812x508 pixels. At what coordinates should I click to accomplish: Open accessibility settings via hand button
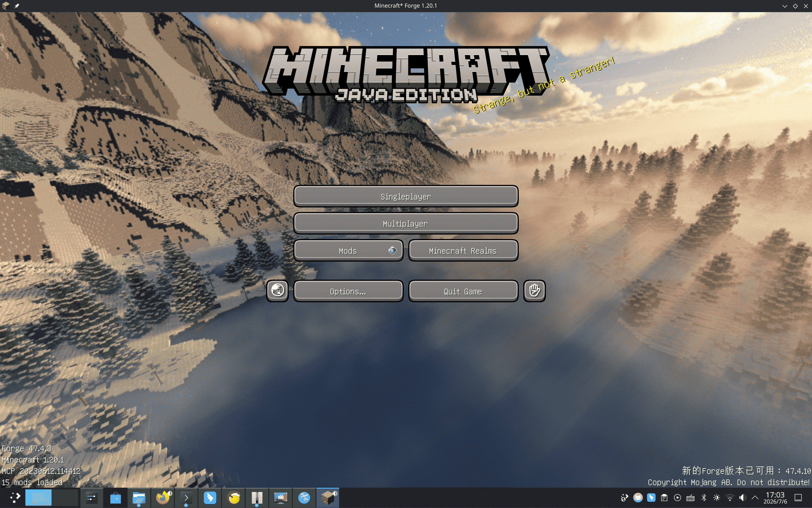(534, 291)
